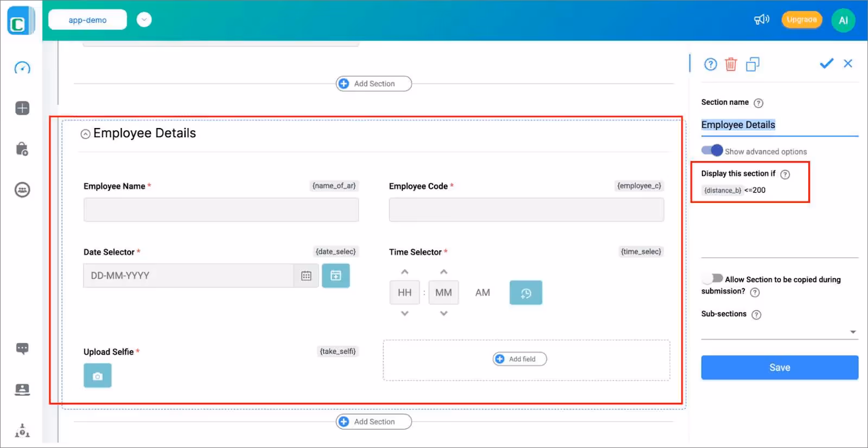Click the MM minute input box
The width and height of the screenshot is (868, 448).
pyautogui.click(x=444, y=292)
